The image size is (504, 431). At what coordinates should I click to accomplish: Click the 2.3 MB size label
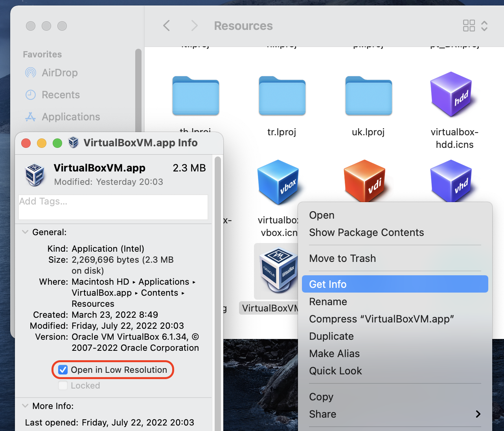(189, 168)
